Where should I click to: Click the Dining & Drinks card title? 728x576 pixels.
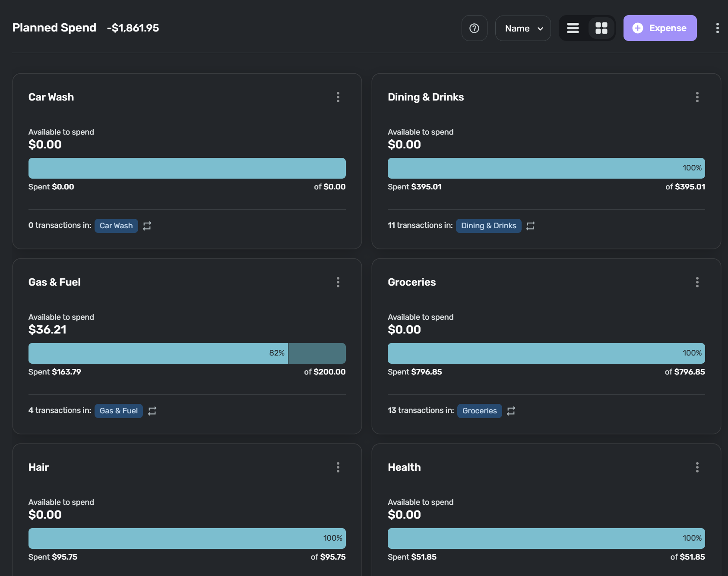pos(426,97)
